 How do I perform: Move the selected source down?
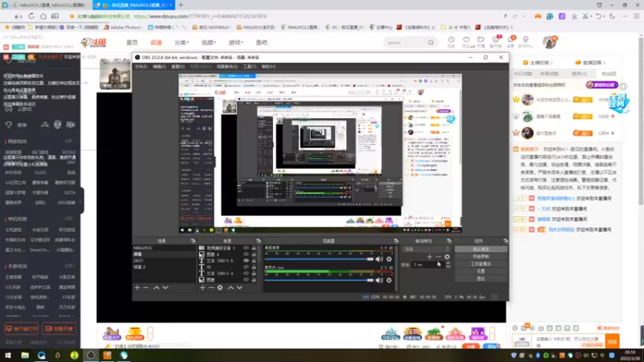point(239,288)
